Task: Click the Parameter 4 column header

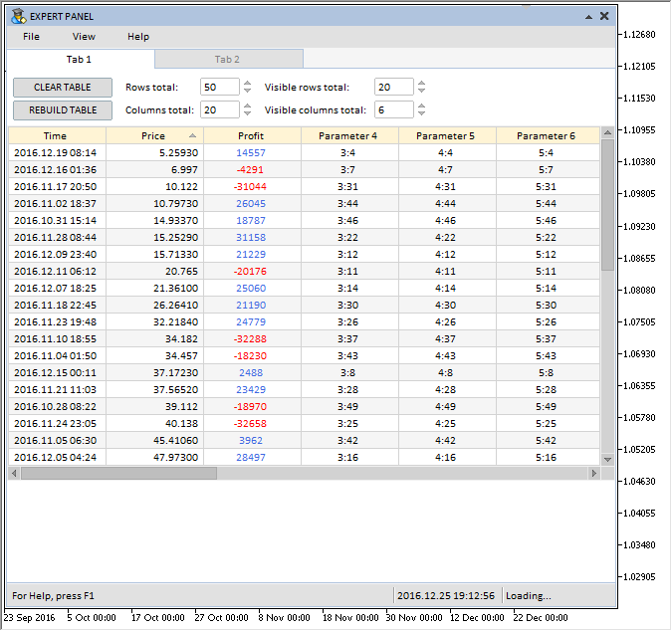Action: tap(349, 135)
